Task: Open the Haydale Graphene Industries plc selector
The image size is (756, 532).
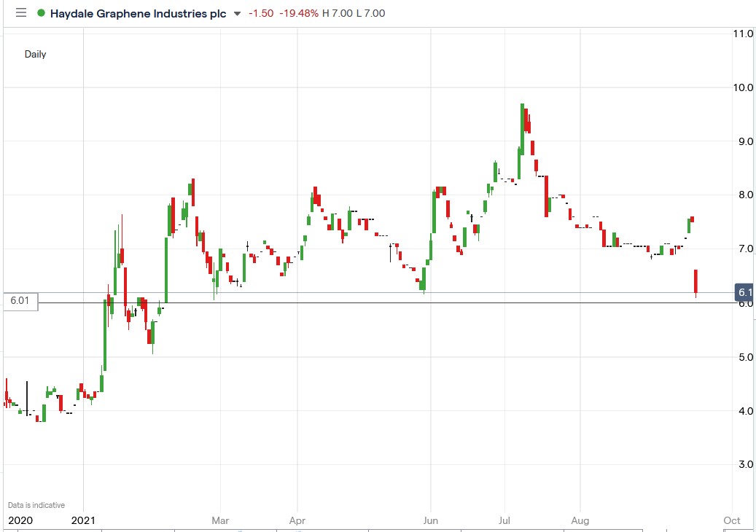Action: (138, 14)
